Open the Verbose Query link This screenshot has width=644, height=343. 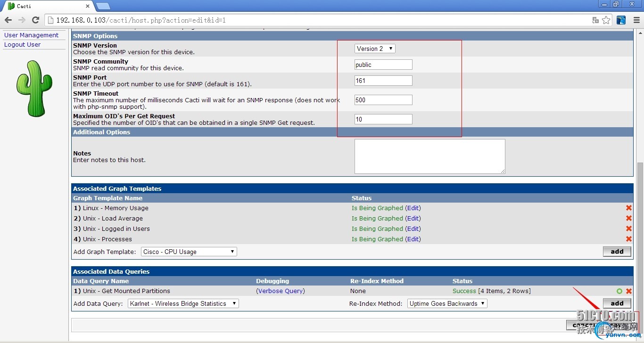click(x=281, y=291)
